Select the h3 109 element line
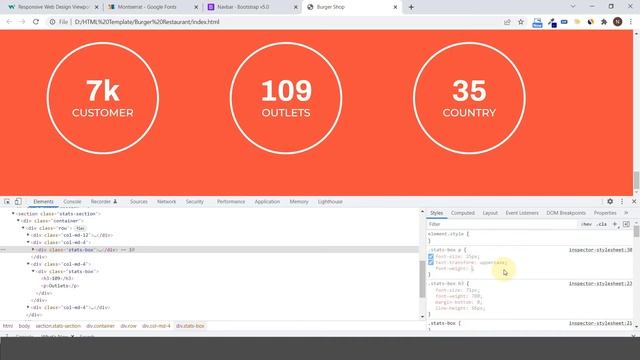Image resolution: width=640 pixels, height=360 pixels. pyautogui.click(x=58, y=278)
